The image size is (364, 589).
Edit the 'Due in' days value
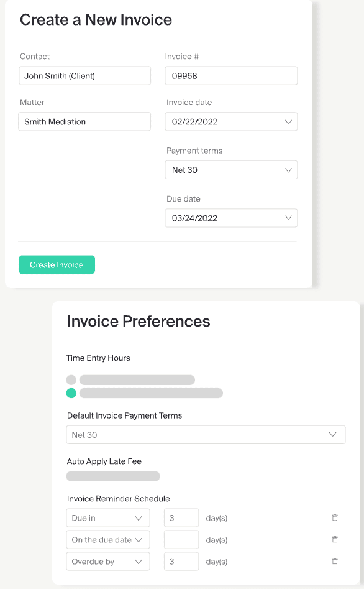point(181,517)
